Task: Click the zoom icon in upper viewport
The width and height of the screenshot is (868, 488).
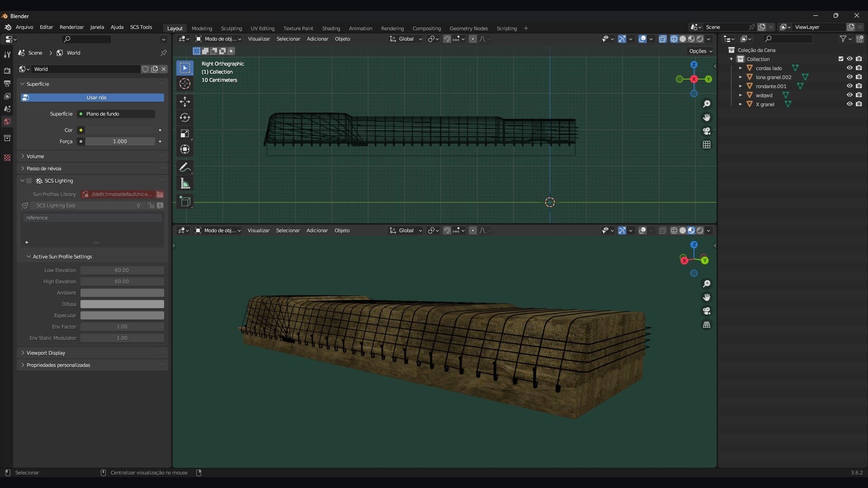Action: (x=707, y=104)
